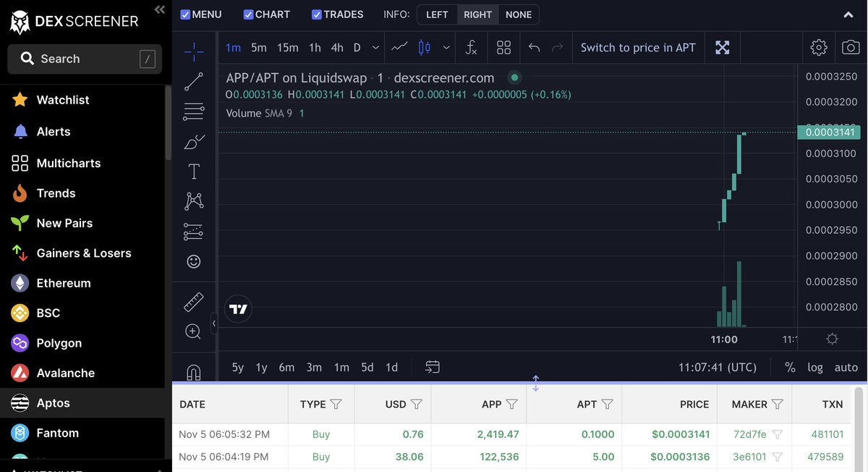Collapse the left sidebar
868x472 pixels.
pos(159,9)
